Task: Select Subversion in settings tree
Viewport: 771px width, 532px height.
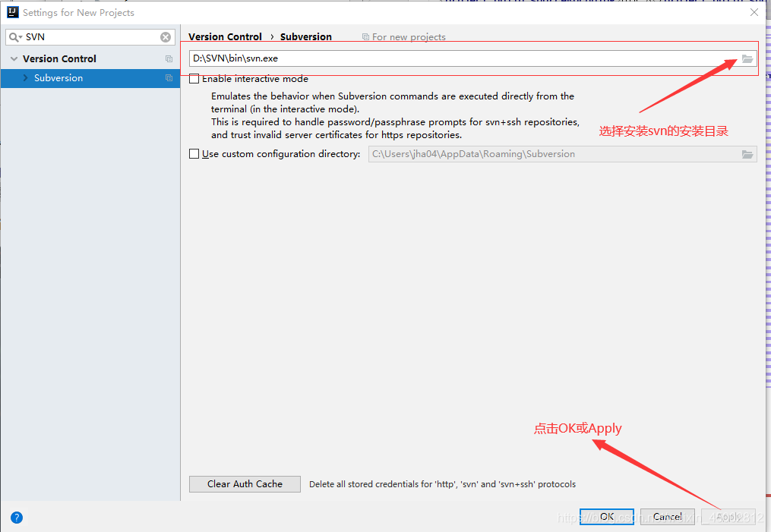Action: coord(90,79)
